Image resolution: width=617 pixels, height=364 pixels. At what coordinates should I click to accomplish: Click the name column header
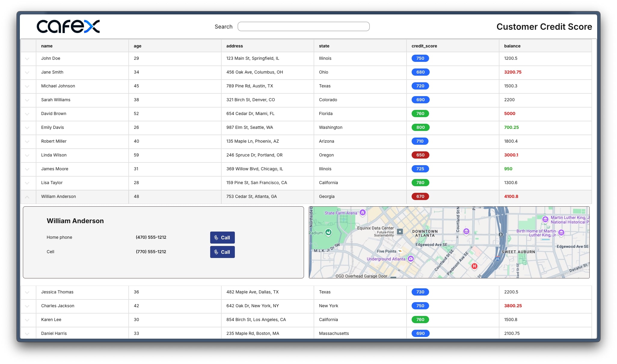coord(47,46)
